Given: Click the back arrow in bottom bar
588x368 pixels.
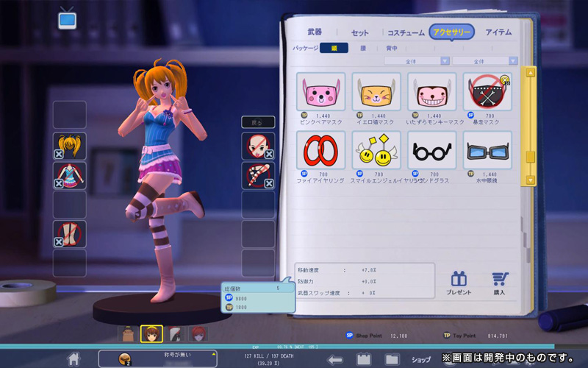Looking at the screenshot, I should coord(335,360).
